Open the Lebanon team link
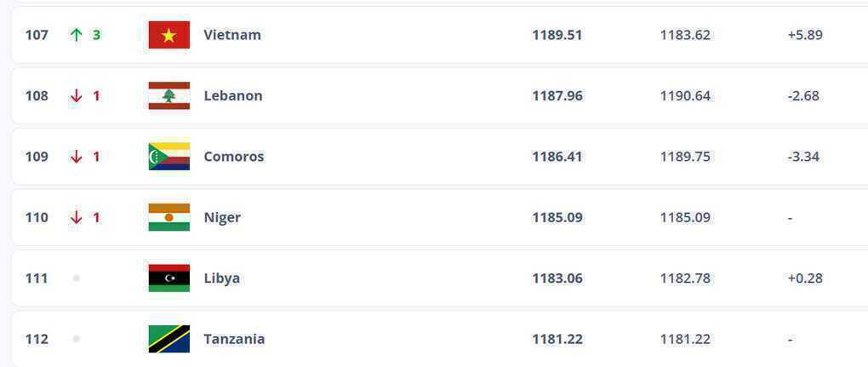Screen dimensions: 868x367 pos(233,96)
